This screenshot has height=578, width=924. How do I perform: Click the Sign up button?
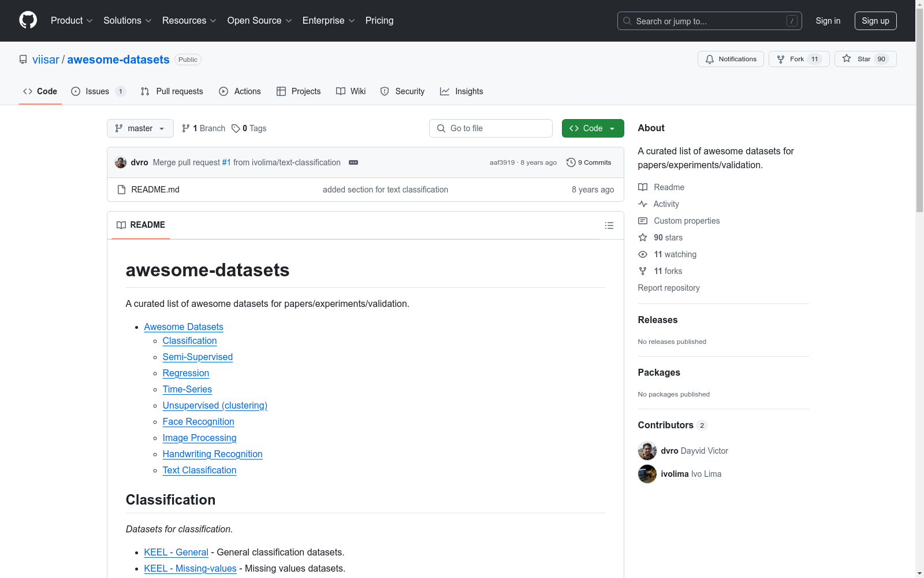875,21
